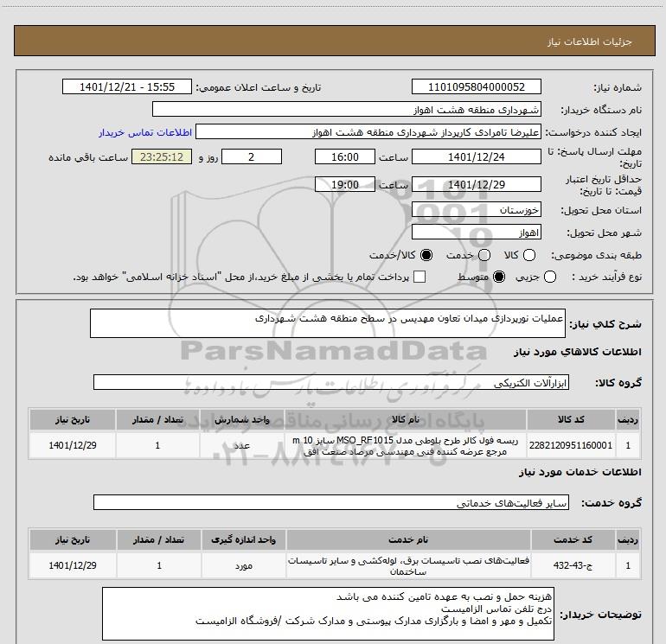Click the price validity time 19:00
Screen dimensions: 666x644
tap(345, 184)
